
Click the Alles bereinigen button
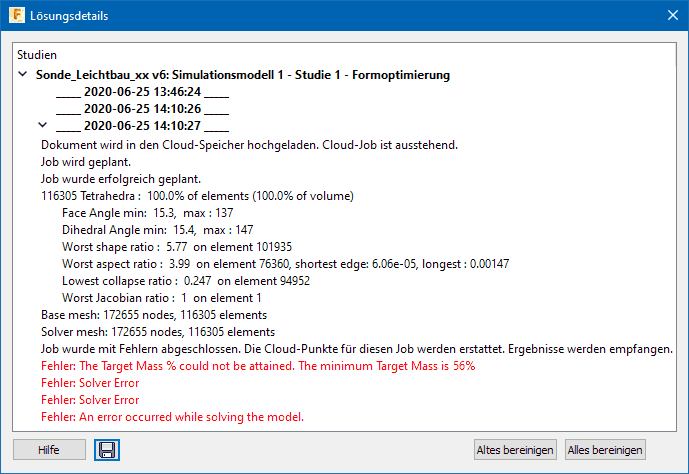click(x=605, y=450)
